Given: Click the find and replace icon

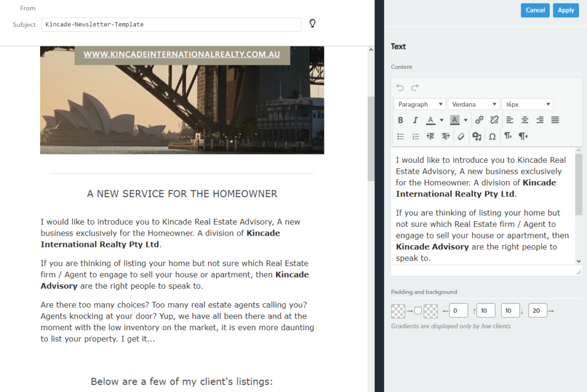Looking at the screenshot, I should (476, 136).
